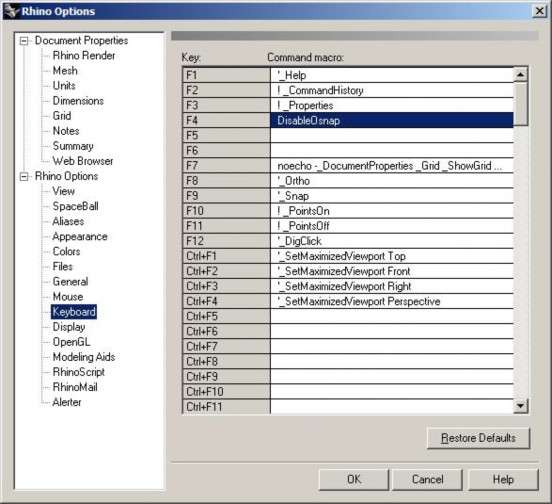The width and height of the screenshot is (552, 504).
Task: Click the empty Ctrl+F9 macro field
Action: (x=392, y=377)
